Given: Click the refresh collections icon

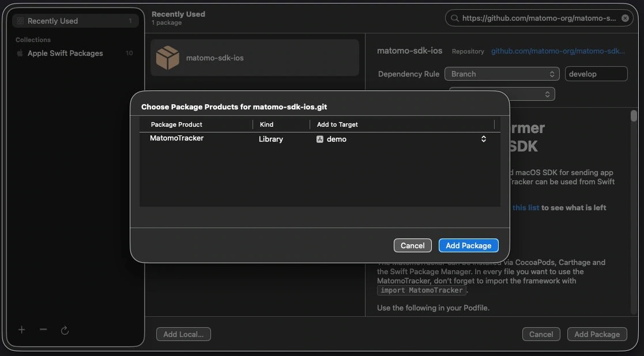Looking at the screenshot, I should pyautogui.click(x=65, y=330).
